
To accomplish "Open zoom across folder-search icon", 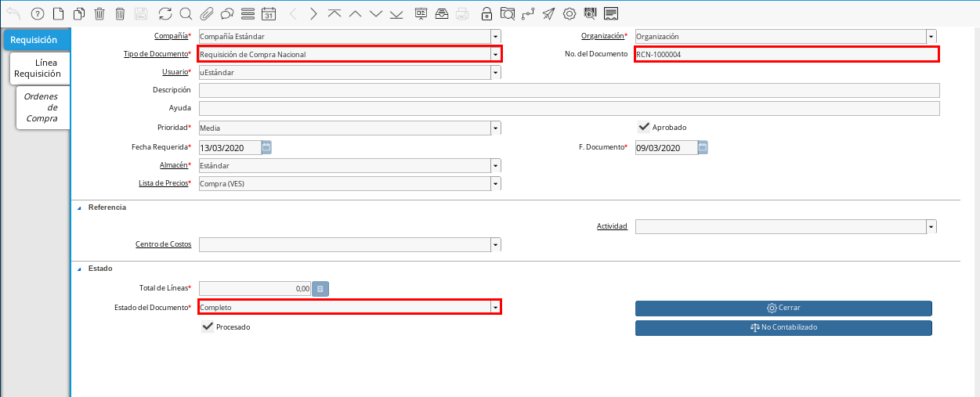I will [508, 13].
